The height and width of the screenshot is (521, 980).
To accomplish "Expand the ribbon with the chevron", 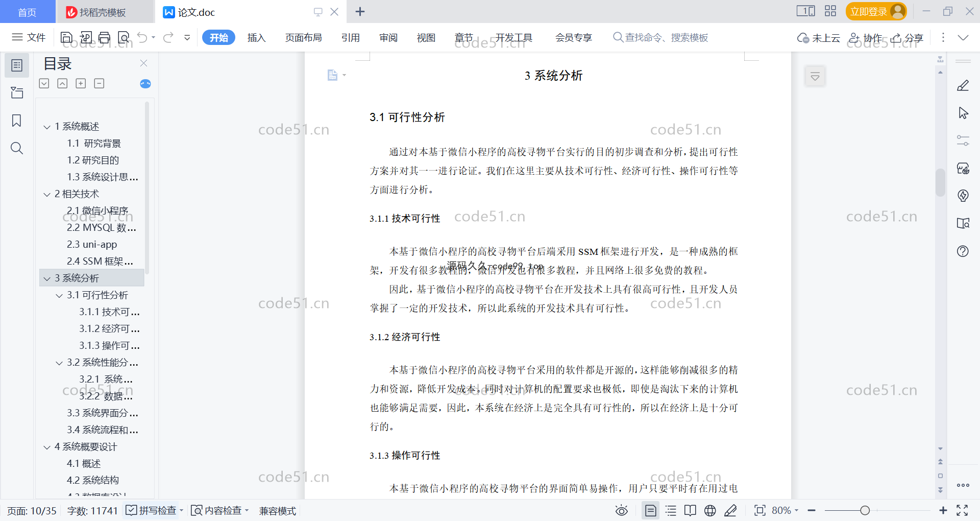I will click(963, 37).
